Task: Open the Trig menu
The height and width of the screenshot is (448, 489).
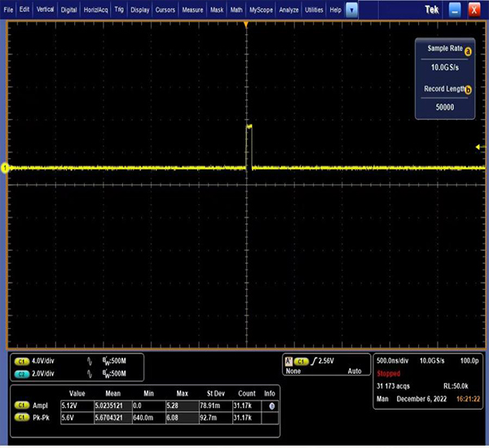Action: tap(119, 9)
